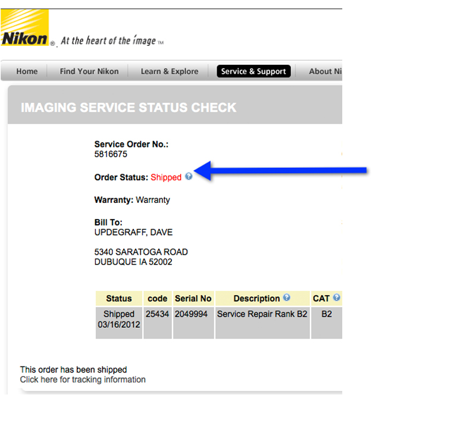Open the Service & Support tab
Image resolution: width=476 pixels, height=448 pixels.
253,71
